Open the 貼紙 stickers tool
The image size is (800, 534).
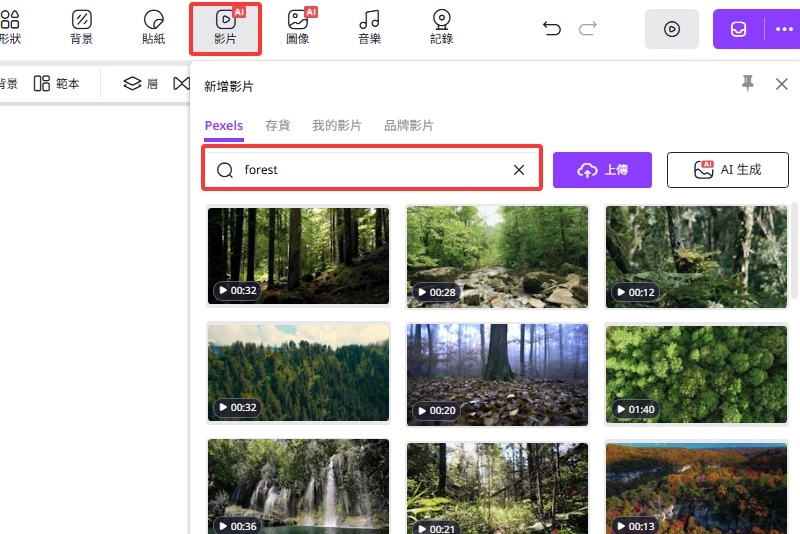(x=154, y=28)
